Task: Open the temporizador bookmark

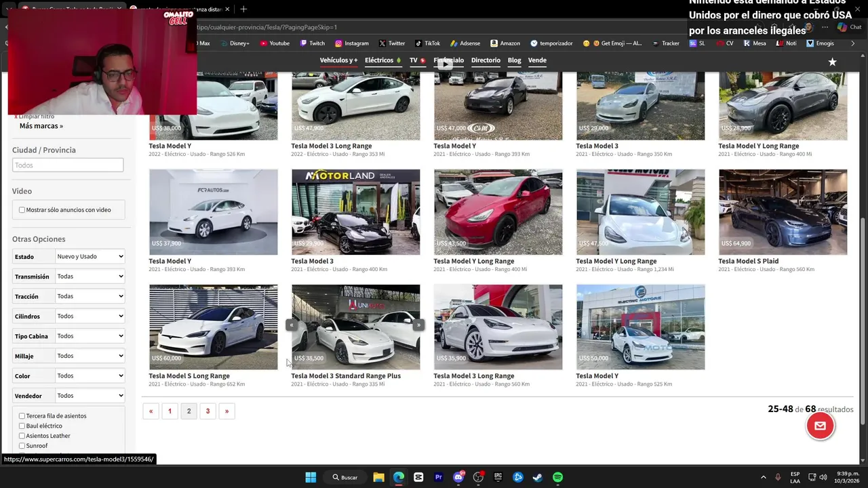Action: pyautogui.click(x=552, y=43)
